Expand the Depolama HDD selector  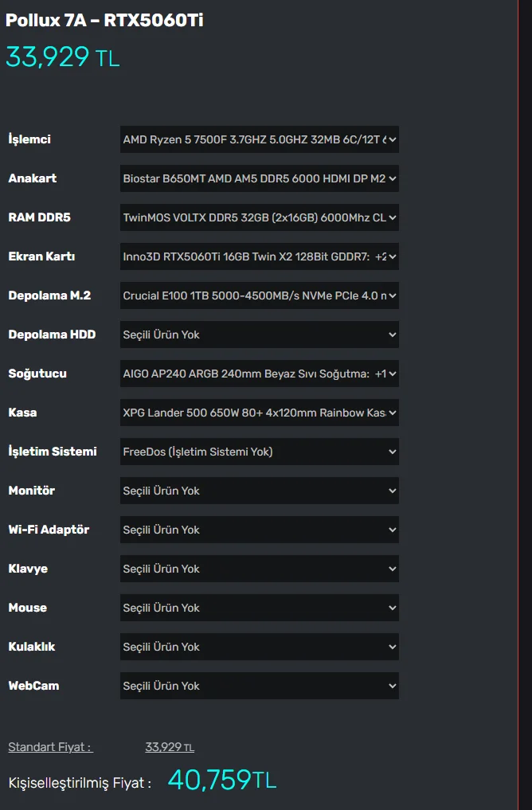(x=259, y=335)
